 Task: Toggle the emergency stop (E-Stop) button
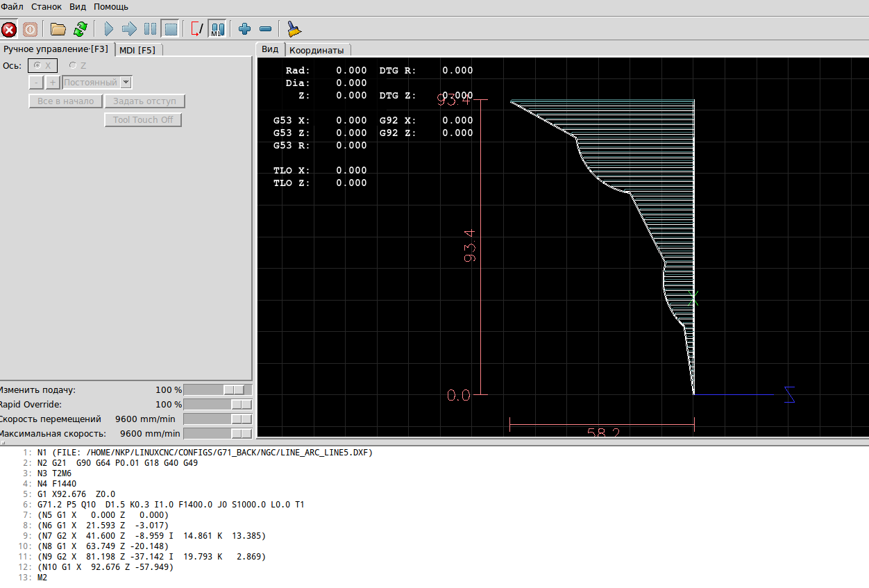click(9, 29)
